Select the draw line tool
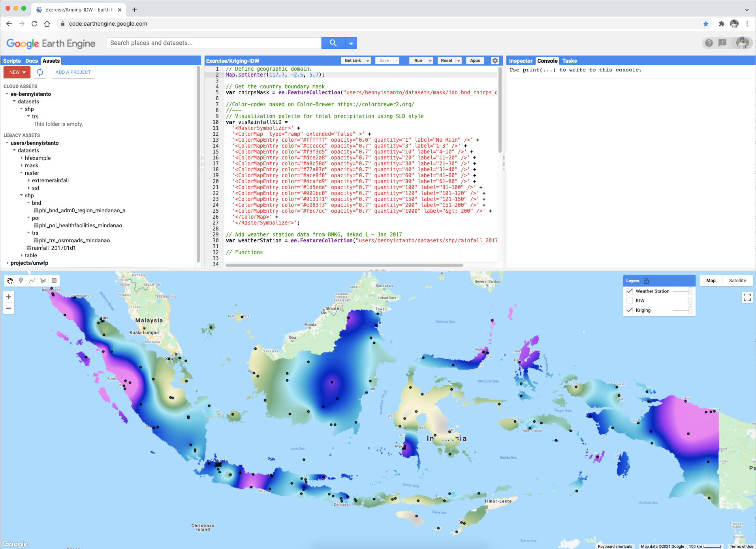The height and width of the screenshot is (549, 756). [x=32, y=281]
